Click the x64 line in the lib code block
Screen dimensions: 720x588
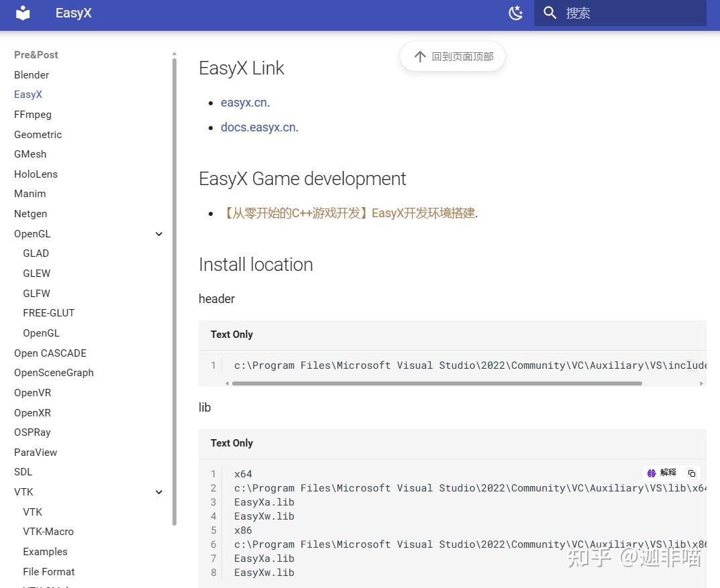tap(243, 474)
